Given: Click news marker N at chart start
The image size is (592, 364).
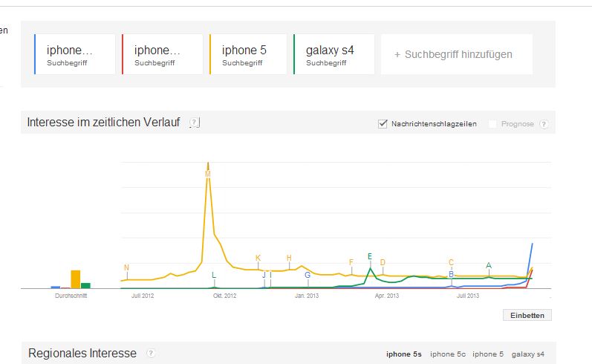Looking at the screenshot, I should 126,267.
